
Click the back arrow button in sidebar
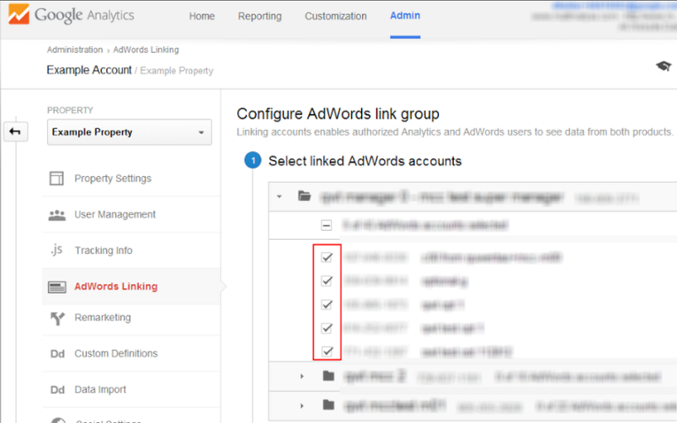[16, 131]
